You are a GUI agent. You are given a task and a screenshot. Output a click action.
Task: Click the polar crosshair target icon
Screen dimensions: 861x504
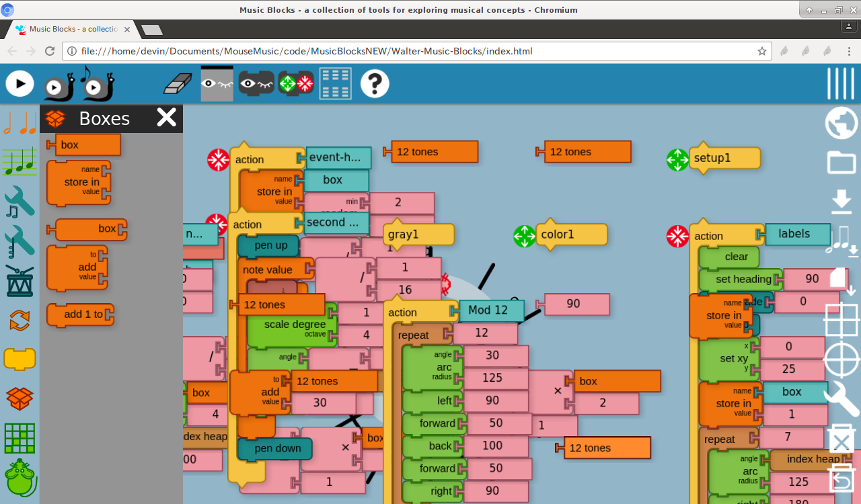click(841, 360)
